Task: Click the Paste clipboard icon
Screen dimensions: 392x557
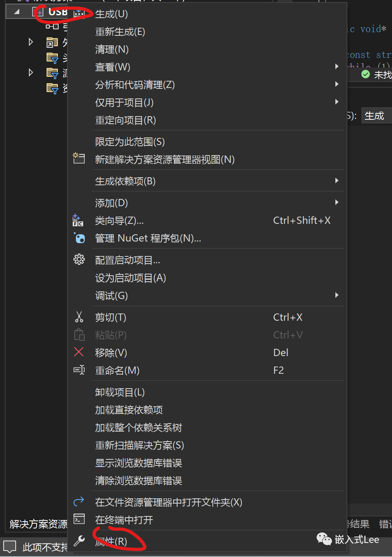Action: (x=79, y=334)
